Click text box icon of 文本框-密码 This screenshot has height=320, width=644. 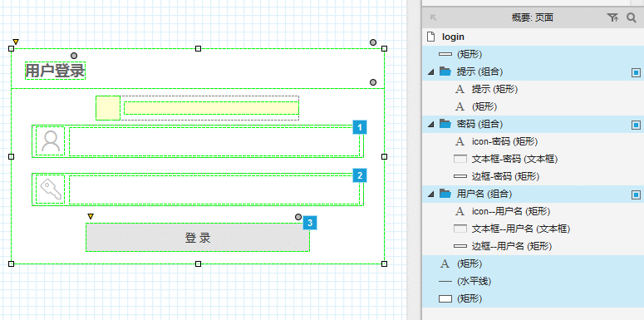tap(460, 159)
